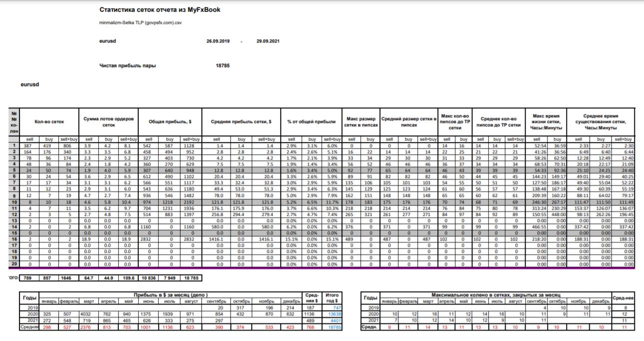
Task: Click the start date 26.09.2019
Action: pos(218,41)
